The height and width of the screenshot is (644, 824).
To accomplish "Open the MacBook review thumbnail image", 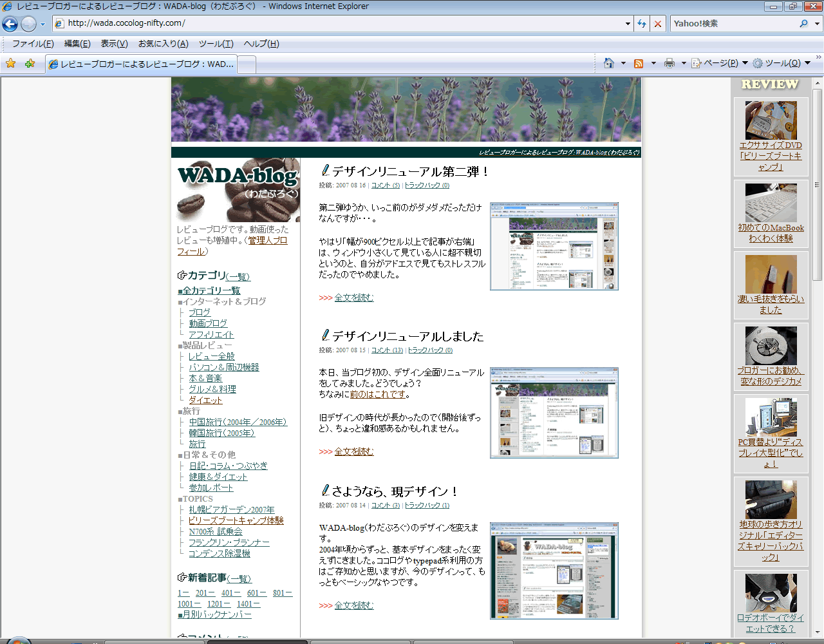I will point(771,203).
